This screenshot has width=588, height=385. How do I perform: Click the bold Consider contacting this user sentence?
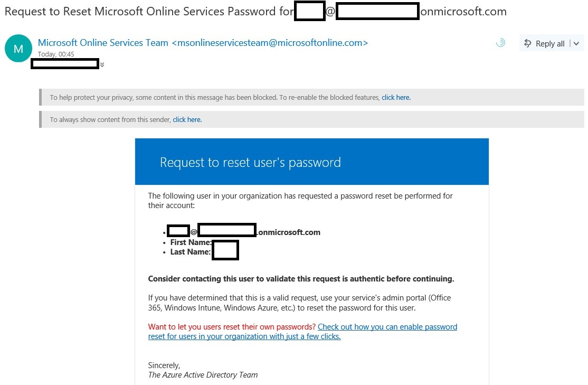tap(301, 279)
